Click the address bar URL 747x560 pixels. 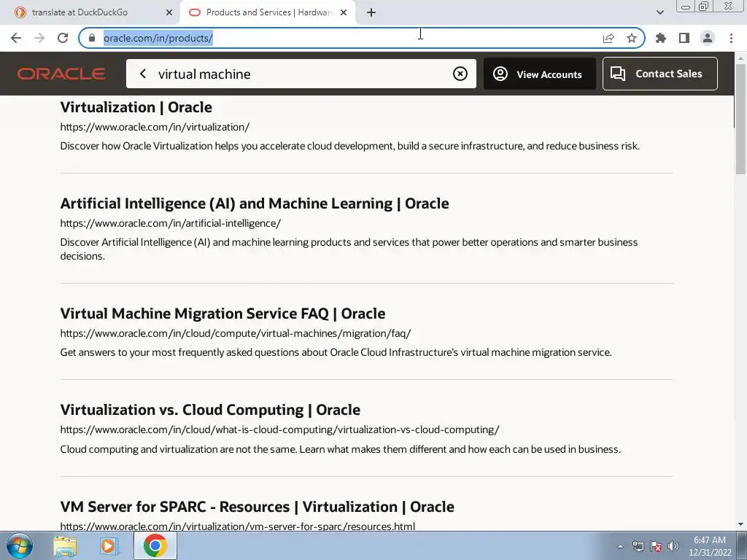coord(158,38)
